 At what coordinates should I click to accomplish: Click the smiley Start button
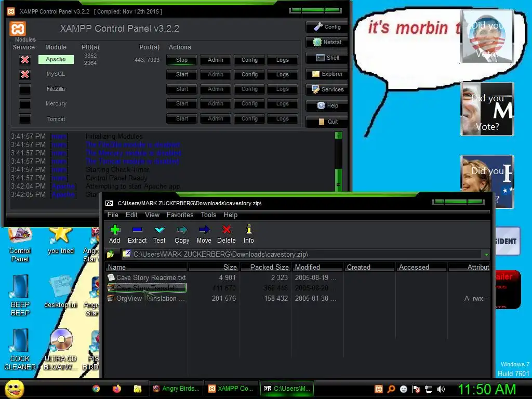(14, 389)
